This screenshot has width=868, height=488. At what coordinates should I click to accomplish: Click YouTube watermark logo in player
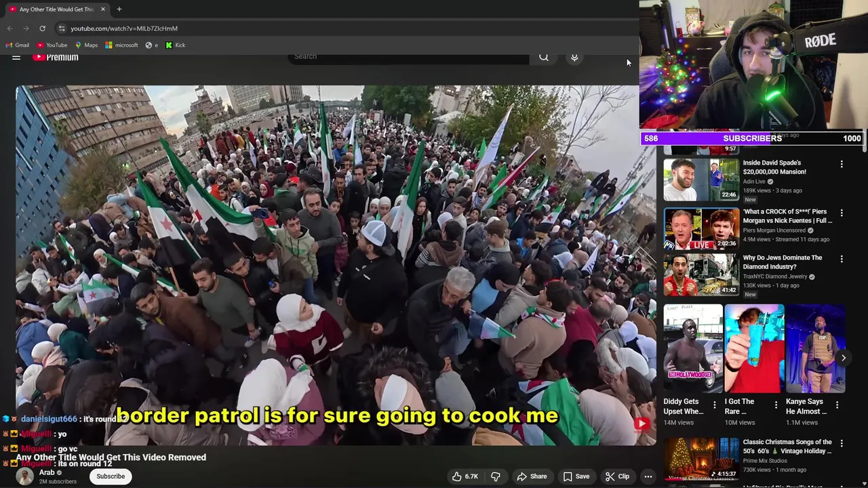point(642,424)
